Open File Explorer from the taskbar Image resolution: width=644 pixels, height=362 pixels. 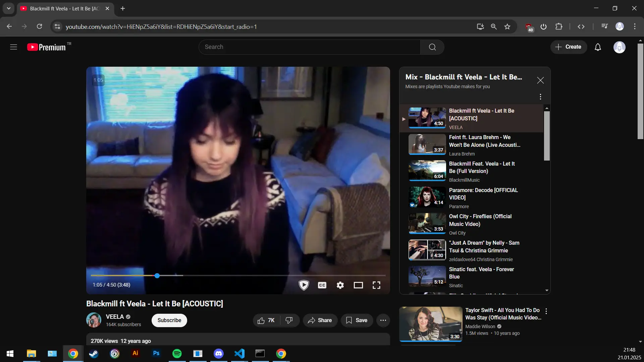(x=32, y=354)
